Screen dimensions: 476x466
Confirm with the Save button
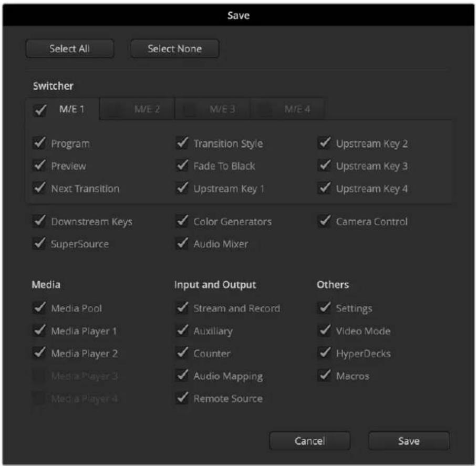(x=409, y=441)
